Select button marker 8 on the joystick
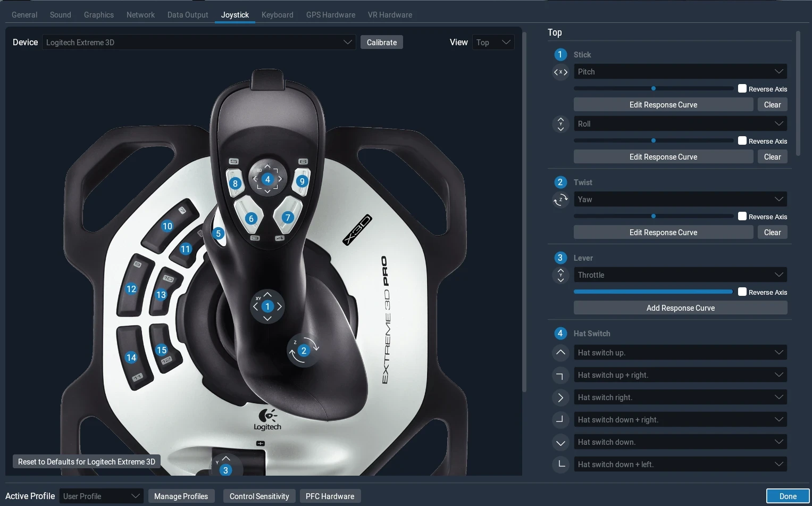The image size is (812, 506). [x=235, y=184]
